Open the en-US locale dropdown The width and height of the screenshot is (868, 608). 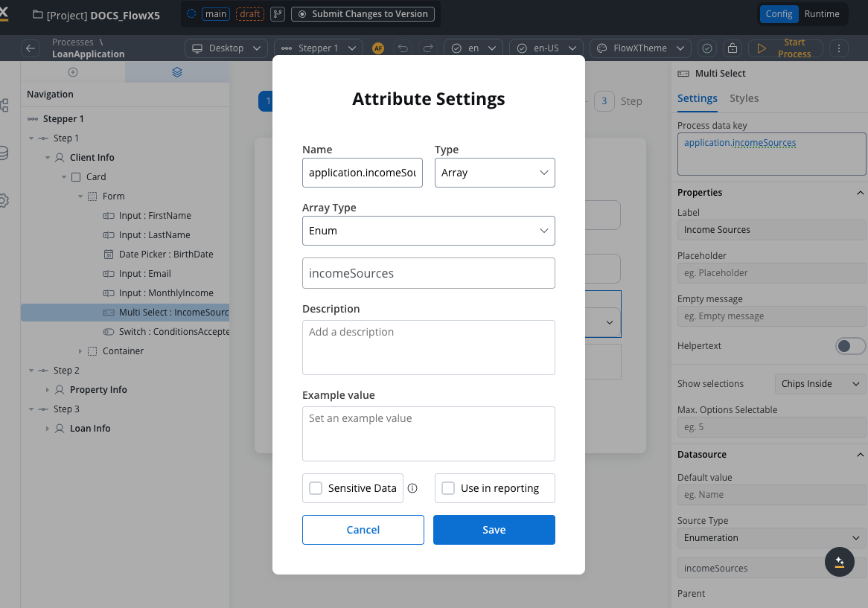click(546, 48)
